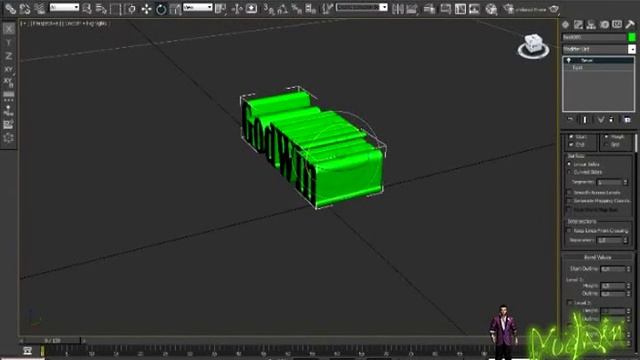The image size is (640, 360).
Task: Click the time slider frame handle
Action: point(52,340)
